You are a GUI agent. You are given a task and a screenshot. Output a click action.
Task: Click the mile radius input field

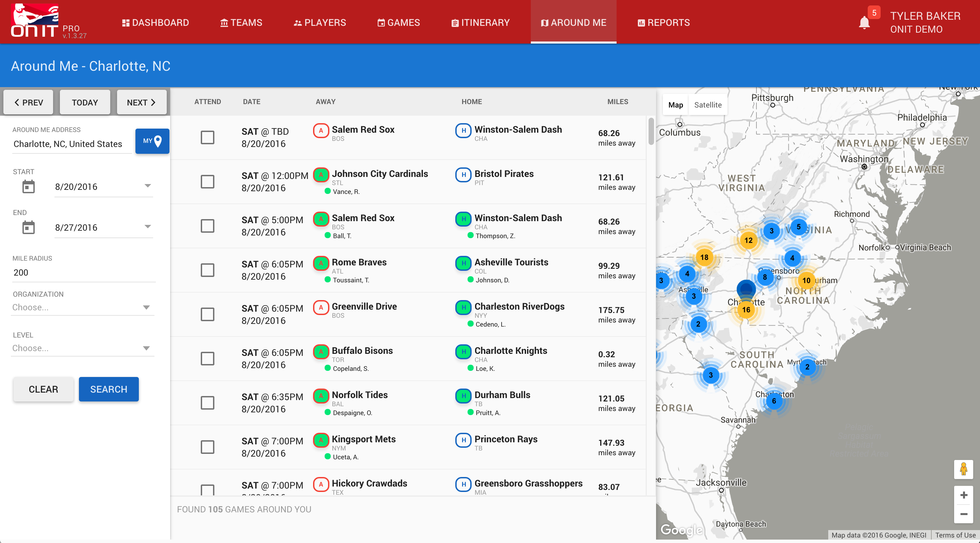84,272
